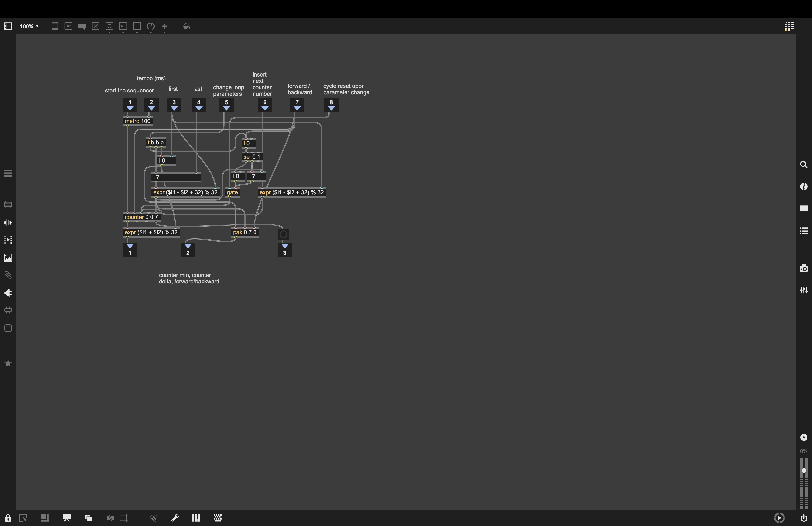
Task: Open the audio waveform browser icon
Action: pyautogui.click(x=8, y=223)
